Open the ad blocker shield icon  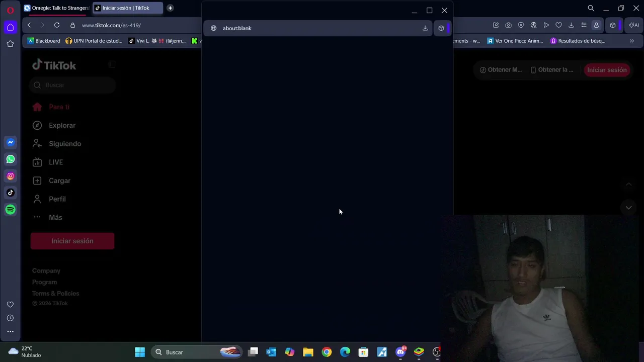(x=521, y=25)
